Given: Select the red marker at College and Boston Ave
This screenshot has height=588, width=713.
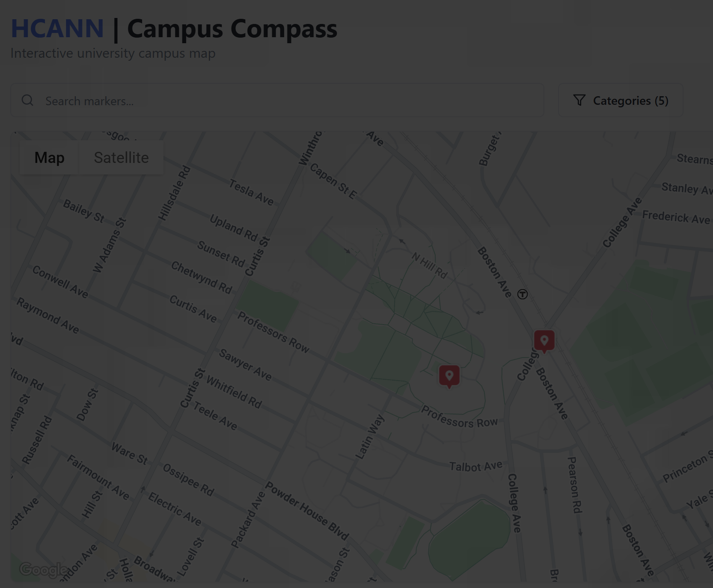Looking at the screenshot, I should click(x=544, y=341).
